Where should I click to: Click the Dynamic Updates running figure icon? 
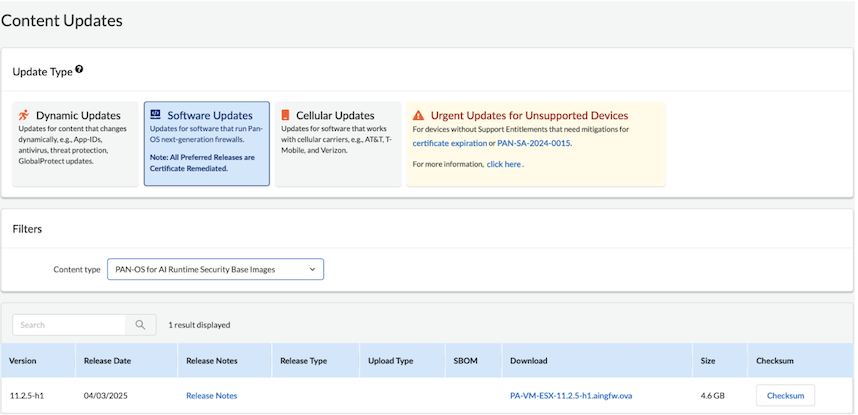coord(24,116)
